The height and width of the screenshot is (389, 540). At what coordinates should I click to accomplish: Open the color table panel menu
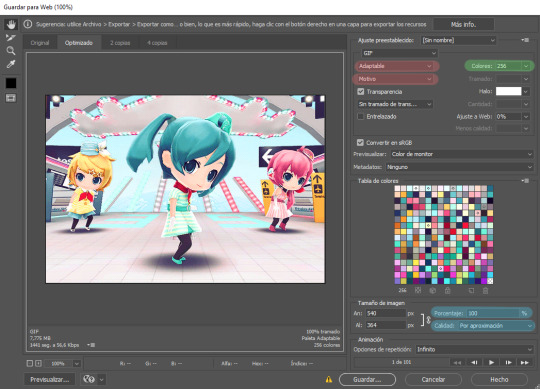click(525, 180)
